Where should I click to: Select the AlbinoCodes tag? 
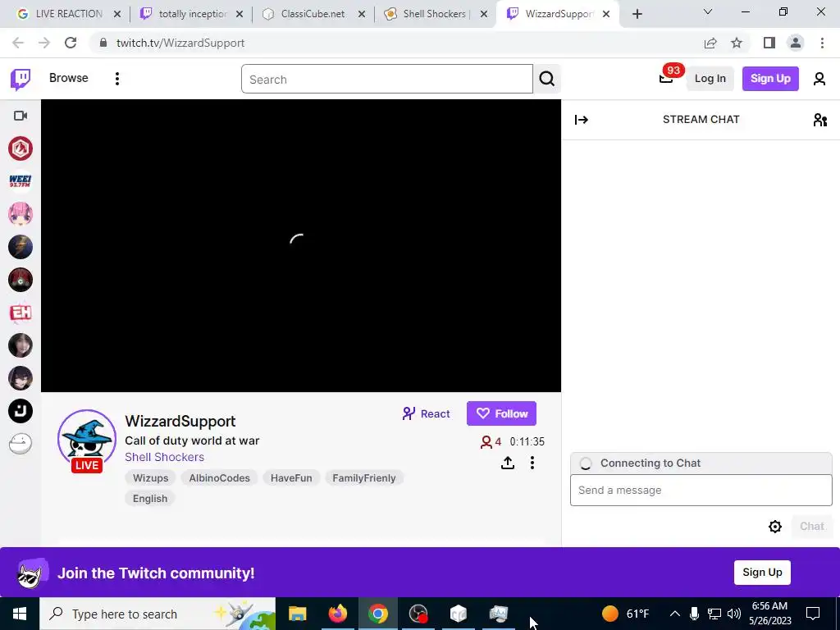tap(219, 478)
